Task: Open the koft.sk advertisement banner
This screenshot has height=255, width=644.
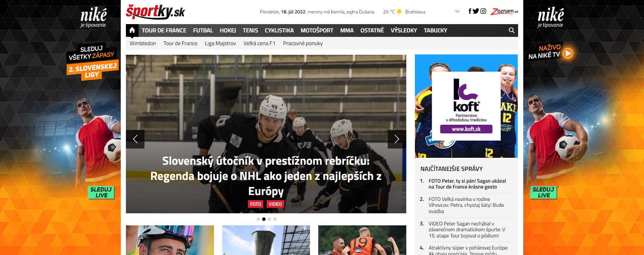Action: (x=466, y=106)
